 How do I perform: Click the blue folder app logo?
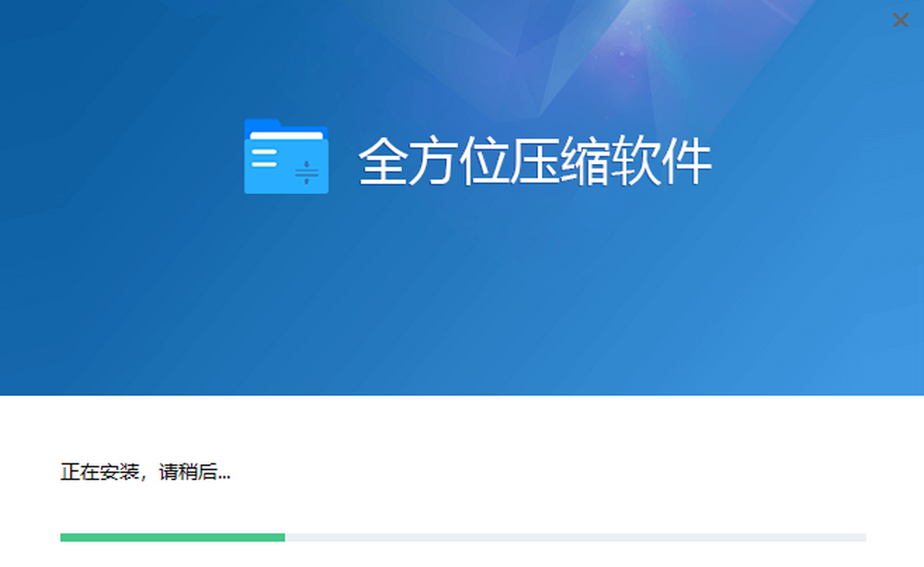[286, 156]
